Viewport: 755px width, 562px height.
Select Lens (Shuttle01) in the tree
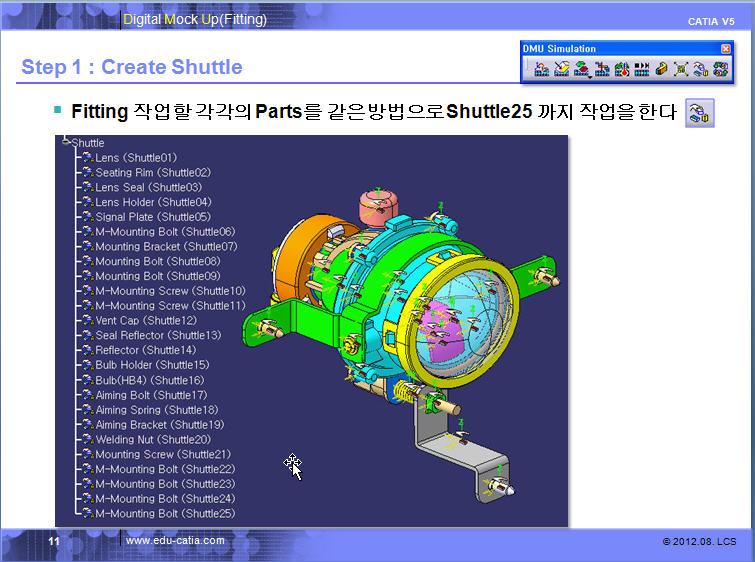(135, 158)
